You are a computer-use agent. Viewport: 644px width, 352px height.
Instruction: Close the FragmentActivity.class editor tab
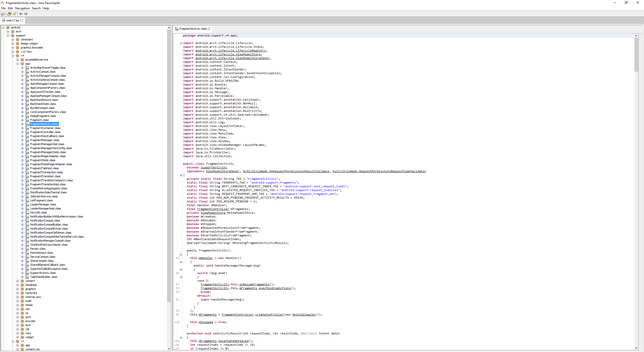[209, 29]
